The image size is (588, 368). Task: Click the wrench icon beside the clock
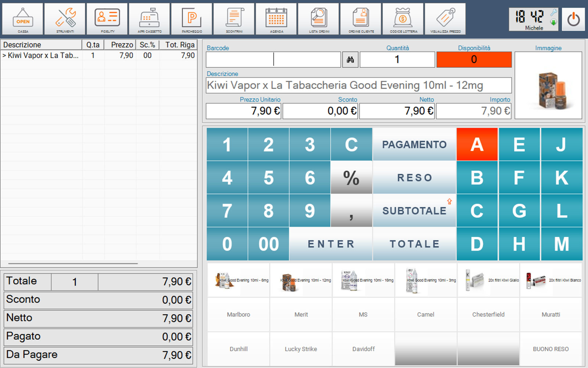point(553,13)
